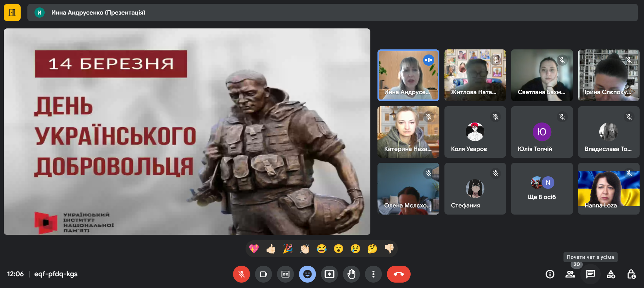The image size is (644, 288).
Task: Unmute the microphone
Action: point(241,274)
